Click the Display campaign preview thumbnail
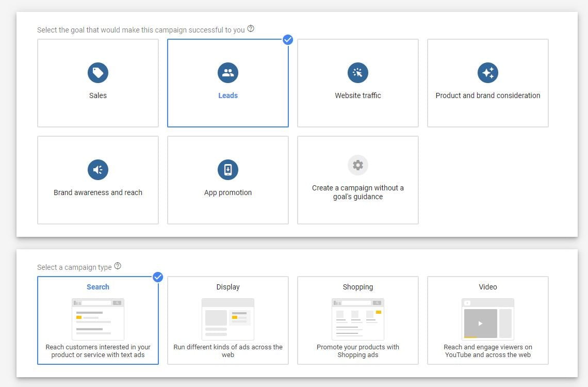The height and width of the screenshot is (387, 588). click(x=228, y=319)
